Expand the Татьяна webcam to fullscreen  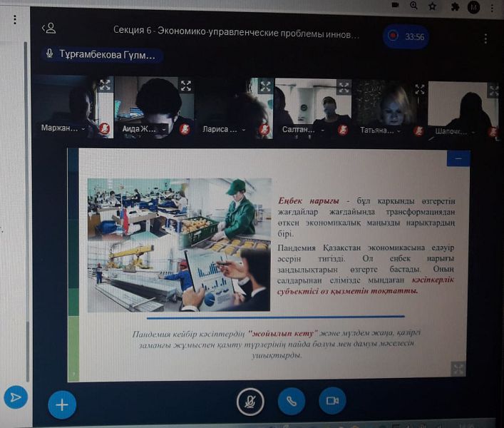click(419, 90)
